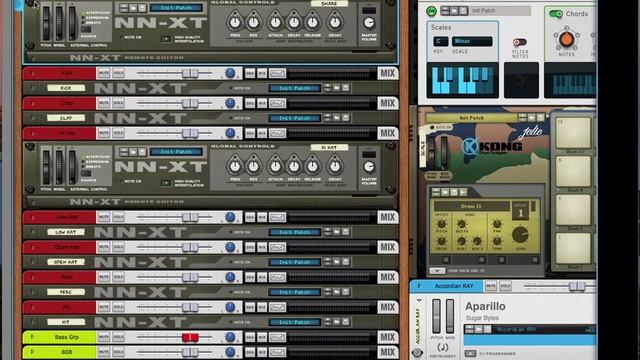Viewport: 640px width, 360px height.
Task: Open the Key dropdown showing C
Action: [x=440, y=41]
